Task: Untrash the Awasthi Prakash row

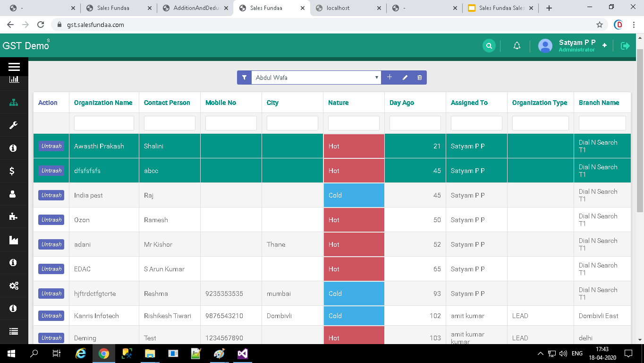Action: 51,146
